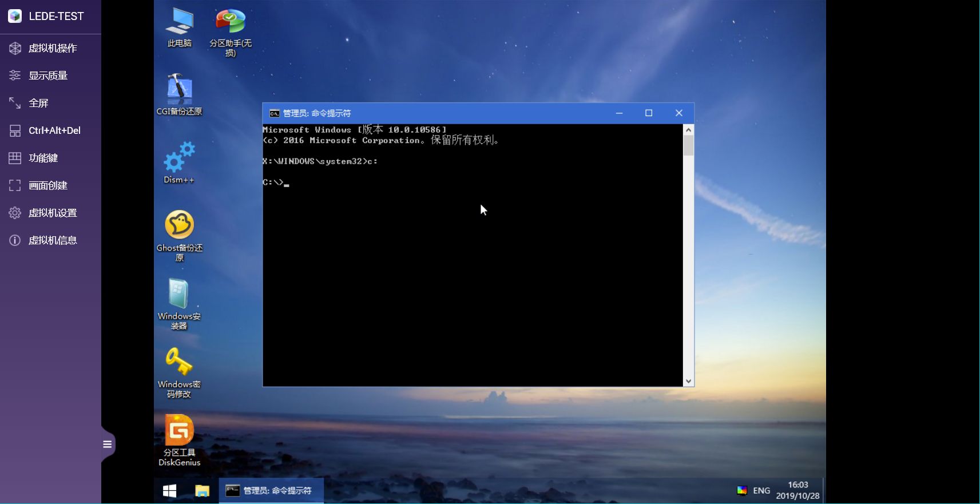
Task: Click 全屏 sidebar option
Action: pyautogui.click(x=50, y=103)
